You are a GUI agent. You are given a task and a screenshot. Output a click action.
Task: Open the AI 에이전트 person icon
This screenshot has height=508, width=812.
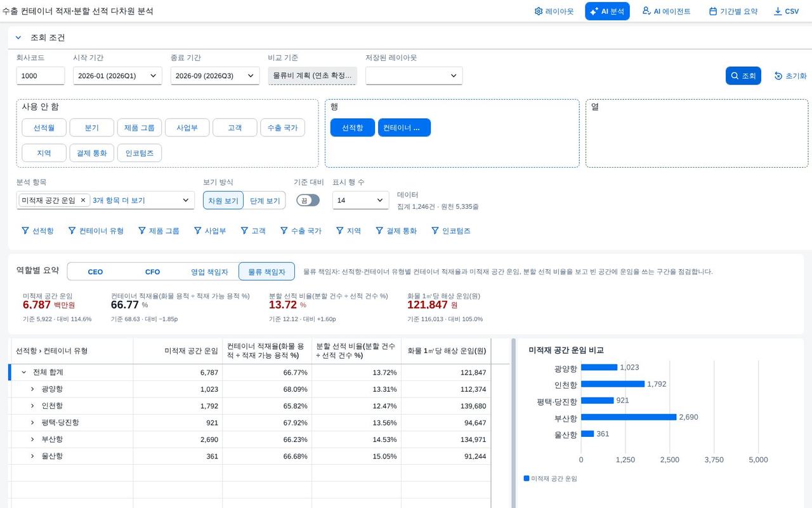click(646, 11)
